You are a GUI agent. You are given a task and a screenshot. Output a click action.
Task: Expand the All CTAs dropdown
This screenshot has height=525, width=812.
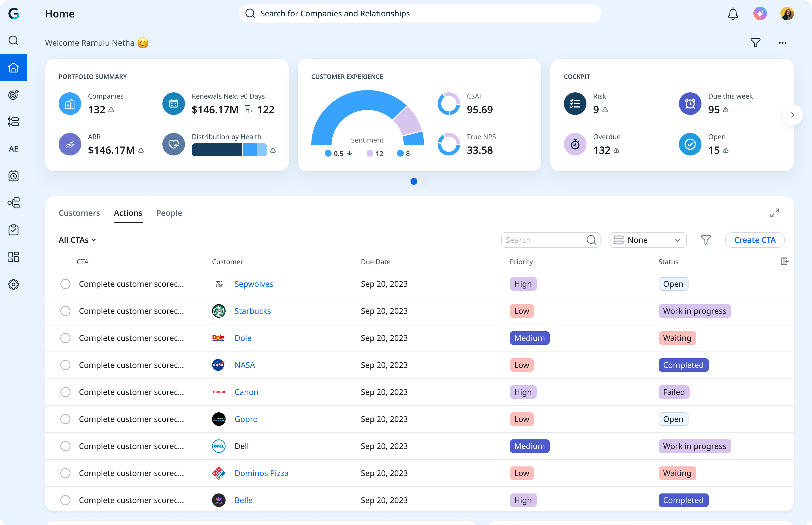[77, 240]
